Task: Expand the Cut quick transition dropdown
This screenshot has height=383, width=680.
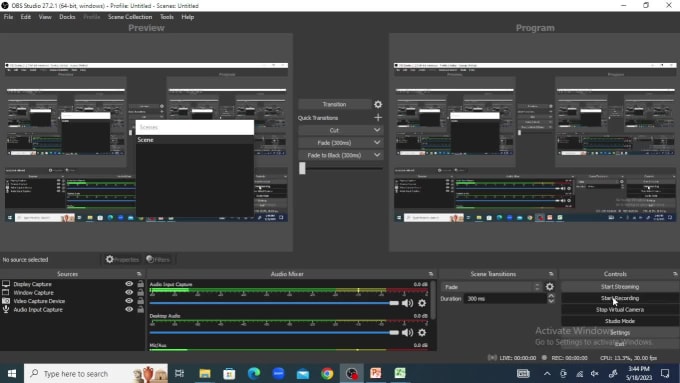Action: 377,130
